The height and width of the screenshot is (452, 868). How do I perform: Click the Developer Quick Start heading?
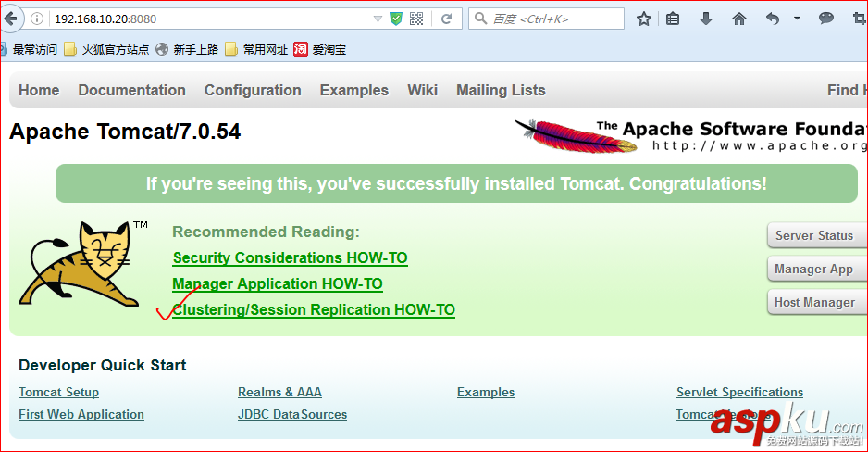tap(103, 365)
